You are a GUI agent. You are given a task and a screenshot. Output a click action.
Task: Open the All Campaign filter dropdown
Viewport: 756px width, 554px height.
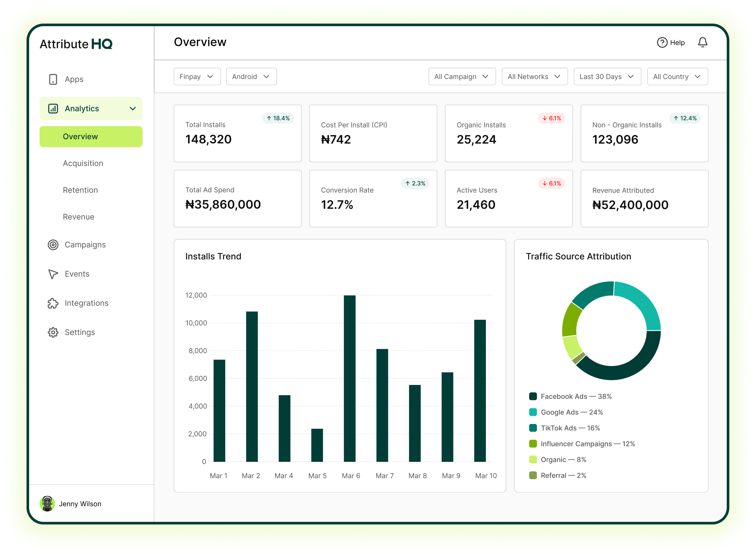point(462,76)
